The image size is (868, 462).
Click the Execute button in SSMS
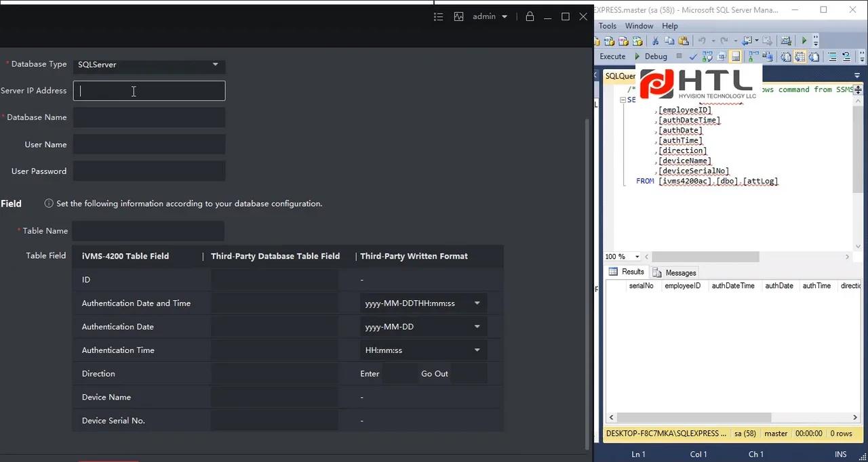coord(612,56)
